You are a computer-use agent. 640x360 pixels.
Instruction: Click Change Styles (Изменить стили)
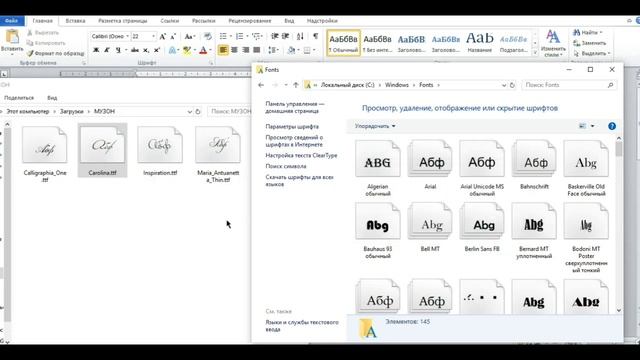click(x=553, y=43)
